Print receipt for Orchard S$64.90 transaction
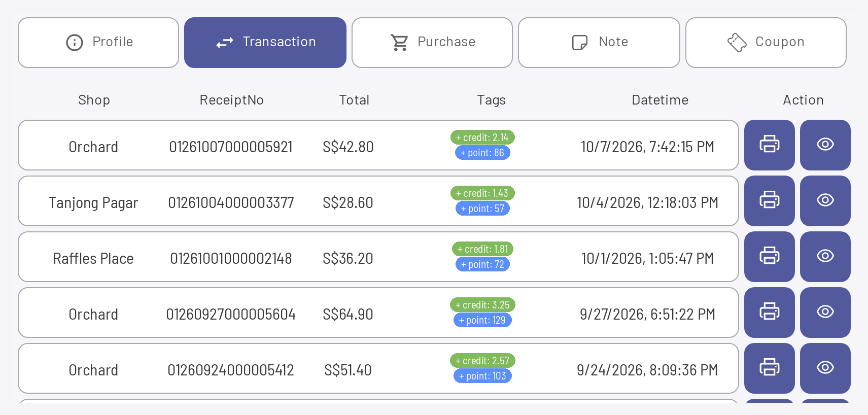 769,313
